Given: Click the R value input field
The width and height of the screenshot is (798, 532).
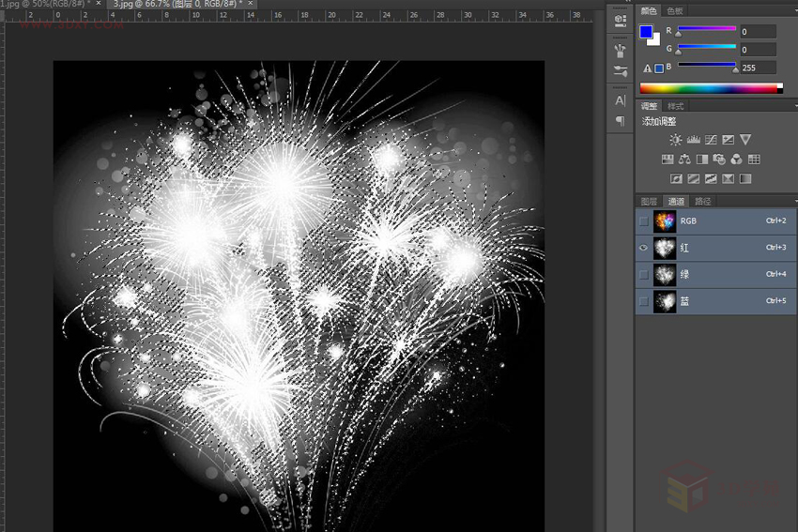Looking at the screenshot, I should pos(758,32).
